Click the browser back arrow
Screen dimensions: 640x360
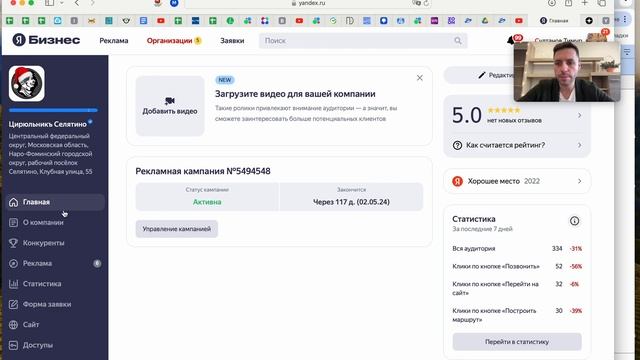(77, 3)
